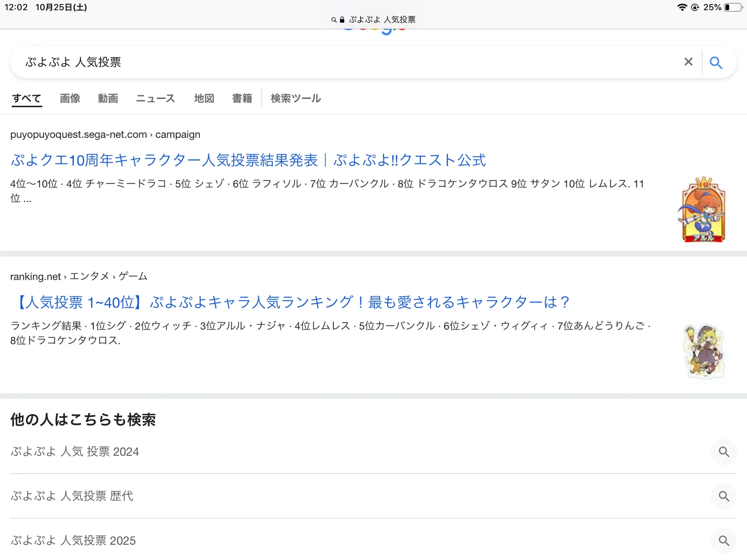Screen dimensions: 747x560
Task: Go to the ニュース tab
Action: click(x=155, y=98)
